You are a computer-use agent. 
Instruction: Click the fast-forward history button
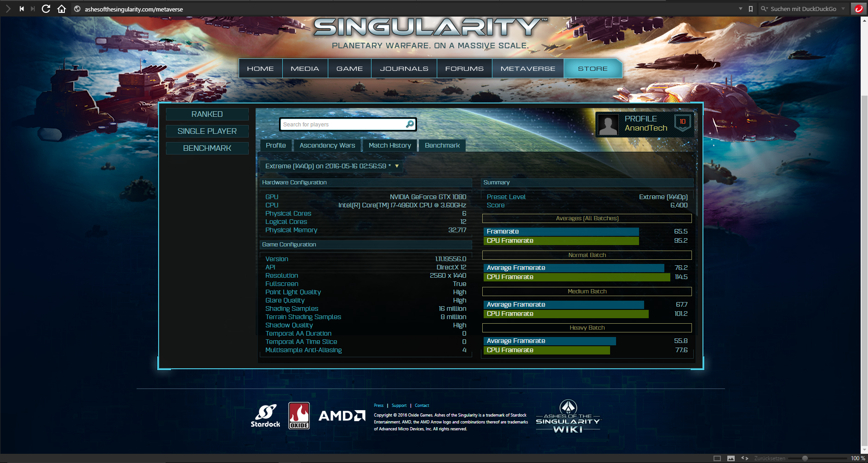[33, 9]
